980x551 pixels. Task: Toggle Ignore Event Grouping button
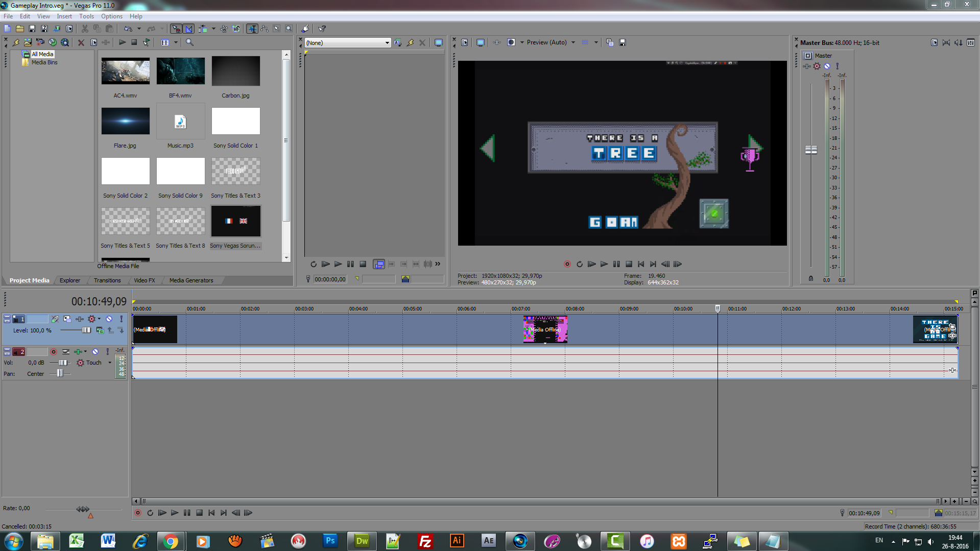click(x=236, y=29)
